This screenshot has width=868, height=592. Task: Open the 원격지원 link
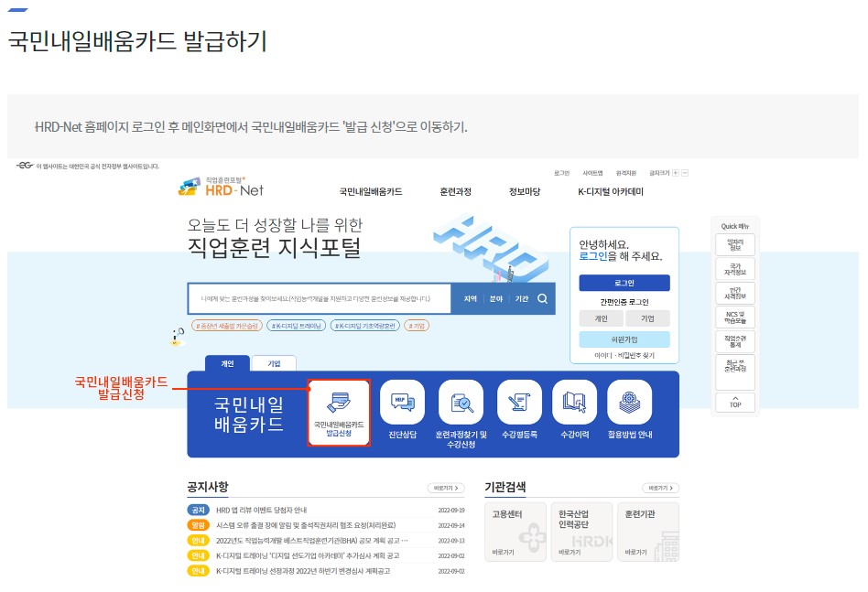626,173
